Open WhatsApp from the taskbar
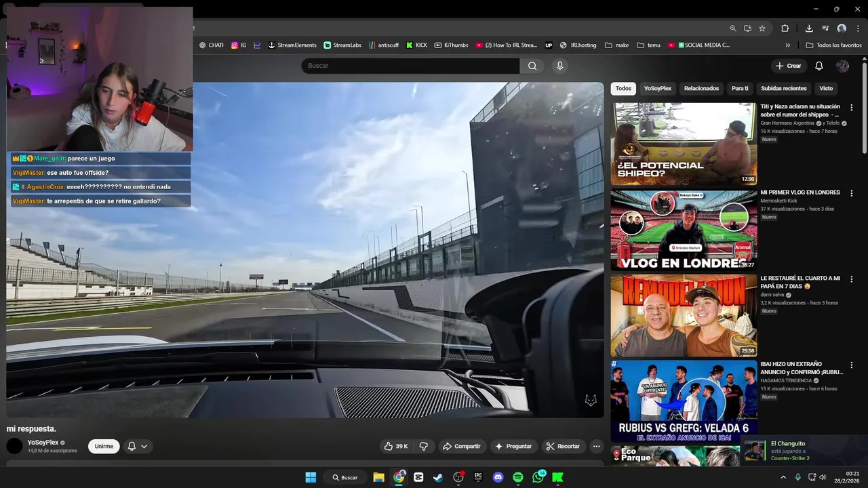 pyautogui.click(x=538, y=477)
